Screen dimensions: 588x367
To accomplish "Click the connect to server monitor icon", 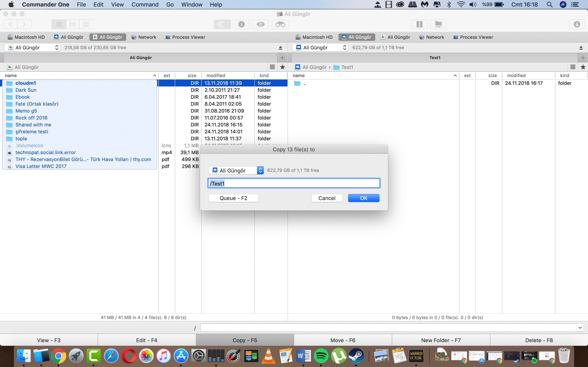I will click(x=438, y=24).
